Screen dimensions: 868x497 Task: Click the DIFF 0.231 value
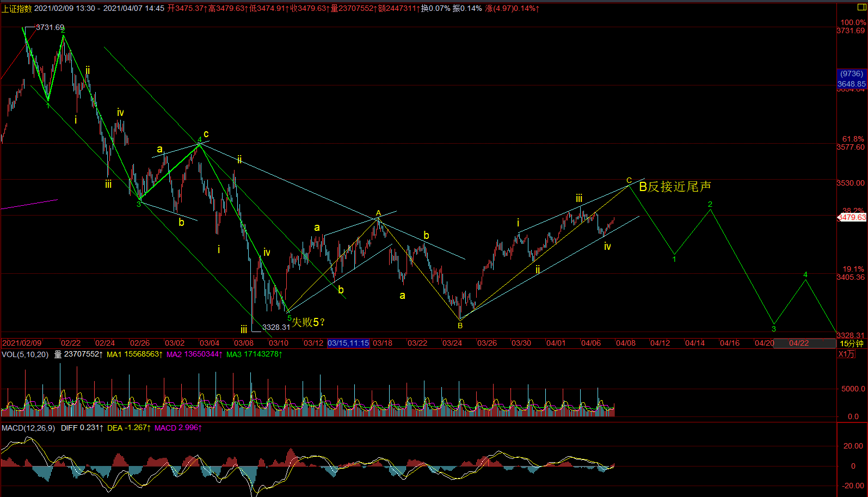click(82, 428)
